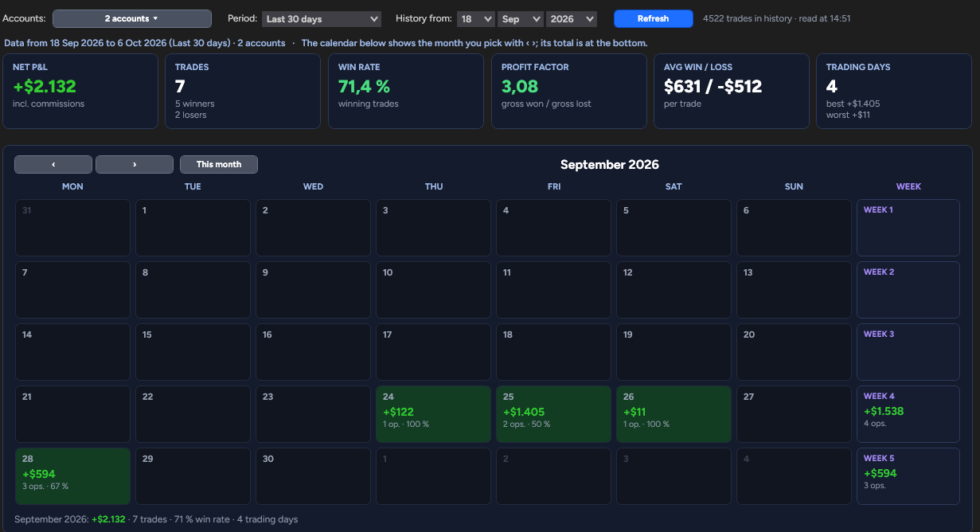Click the WEEK 1 summary cell
The width and height of the screenshot is (980, 532).
point(908,228)
